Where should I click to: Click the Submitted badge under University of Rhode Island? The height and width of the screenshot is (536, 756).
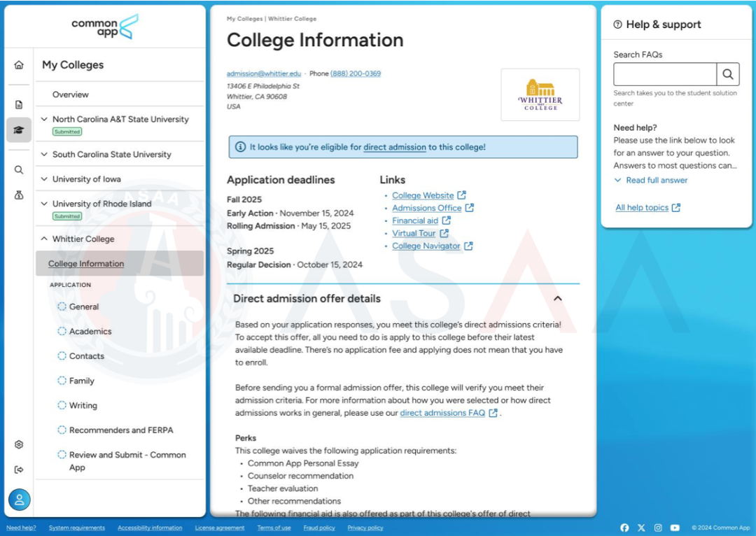pos(67,216)
